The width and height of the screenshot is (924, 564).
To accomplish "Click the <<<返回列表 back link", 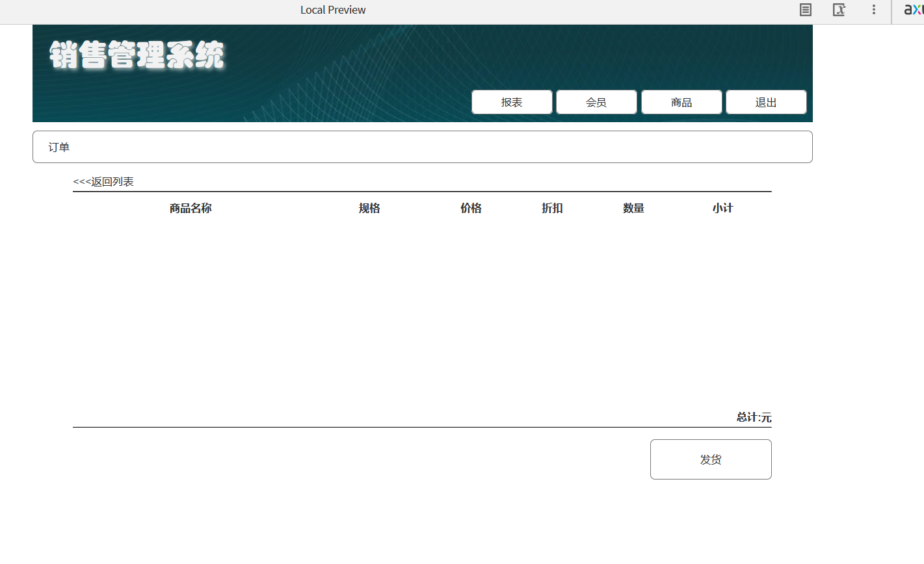I will tap(103, 182).
